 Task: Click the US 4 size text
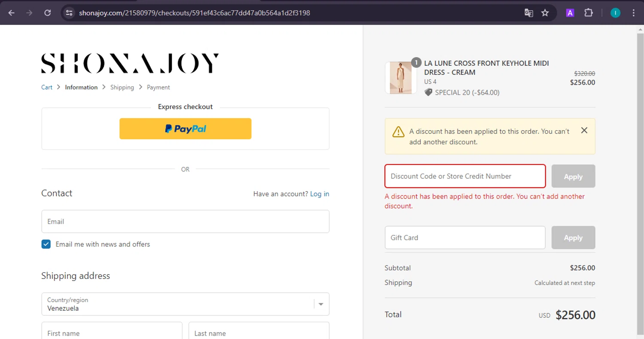(x=430, y=82)
